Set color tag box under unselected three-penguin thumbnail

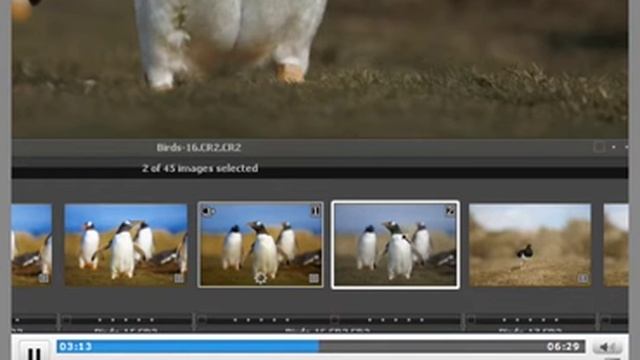click(x=67, y=320)
